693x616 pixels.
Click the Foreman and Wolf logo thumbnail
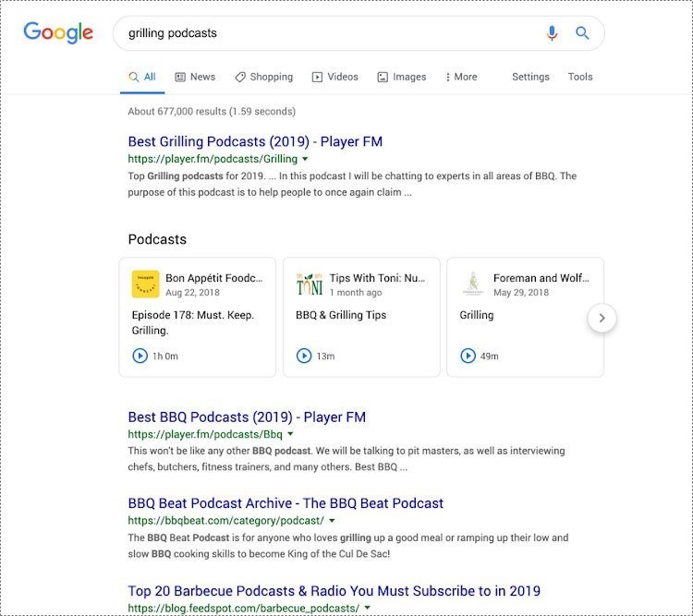tap(473, 284)
